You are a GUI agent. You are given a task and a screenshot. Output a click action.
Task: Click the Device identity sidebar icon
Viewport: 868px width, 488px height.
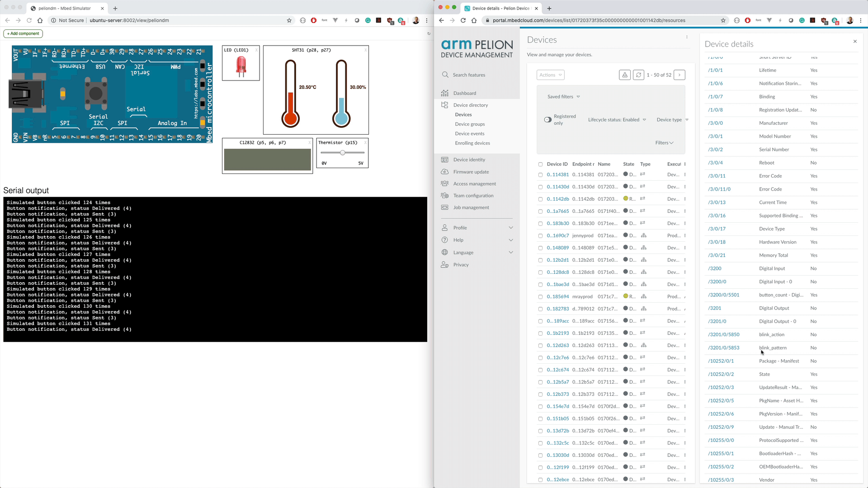click(x=445, y=160)
